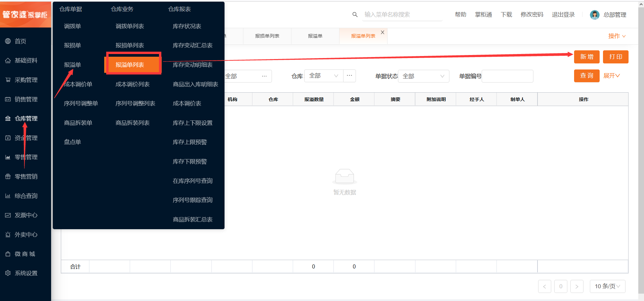Click the 修改密码 link
Screen dimensions: 644x301
(x=532, y=14)
